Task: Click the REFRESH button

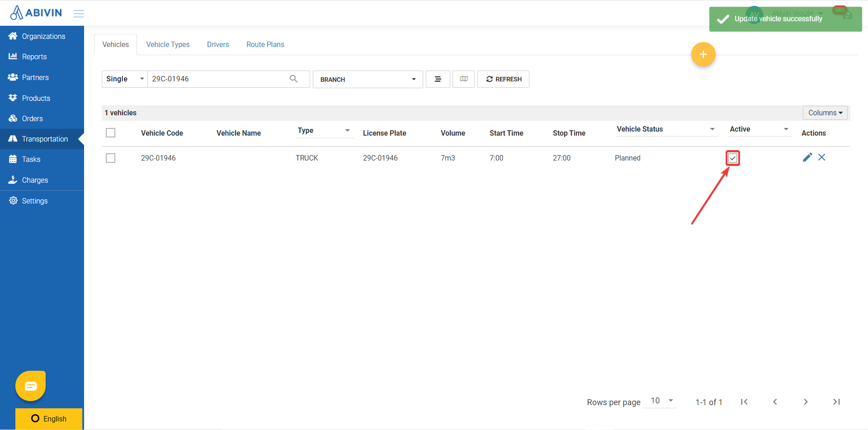Action: tap(504, 79)
